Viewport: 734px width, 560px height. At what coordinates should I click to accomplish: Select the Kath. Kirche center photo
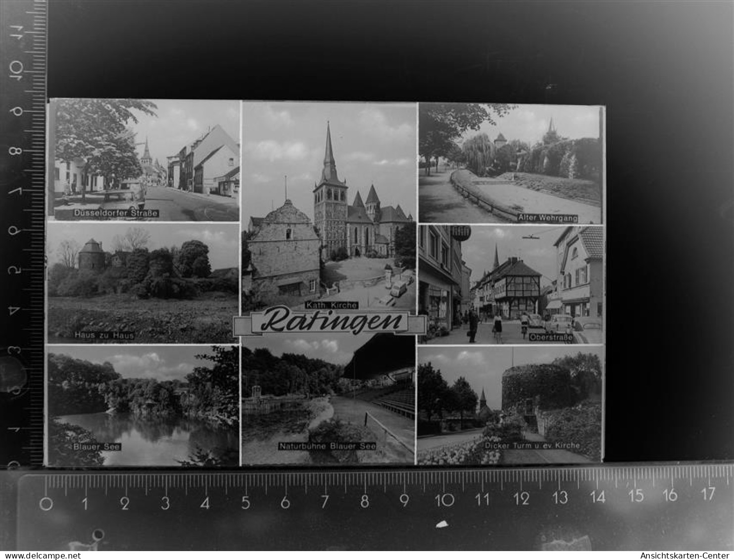tap(329, 208)
